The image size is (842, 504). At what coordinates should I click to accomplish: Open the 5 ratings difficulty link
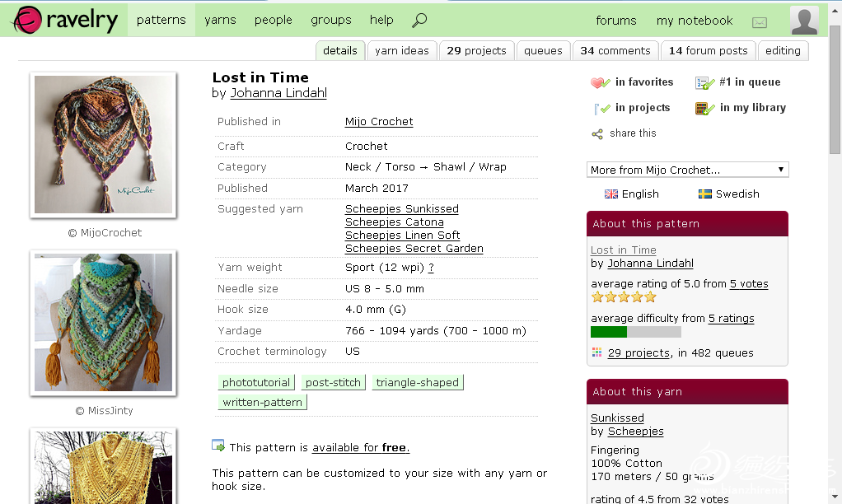[x=731, y=318]
